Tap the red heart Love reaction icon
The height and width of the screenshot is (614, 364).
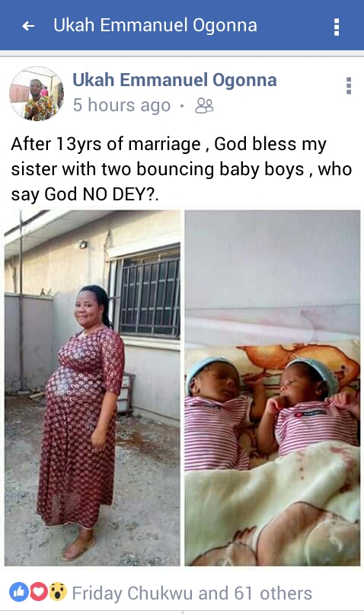[x=39, y=592]
